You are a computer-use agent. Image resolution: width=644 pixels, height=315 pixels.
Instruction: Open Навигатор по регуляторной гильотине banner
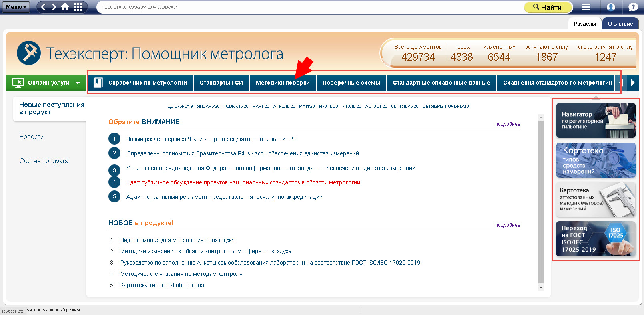click(x=596, y=121)
